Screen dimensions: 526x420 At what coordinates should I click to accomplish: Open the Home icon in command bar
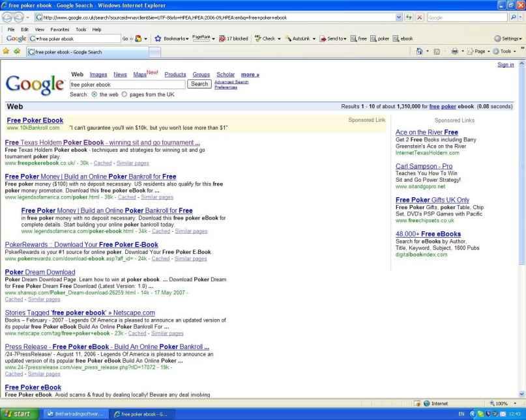click(420, 51)
